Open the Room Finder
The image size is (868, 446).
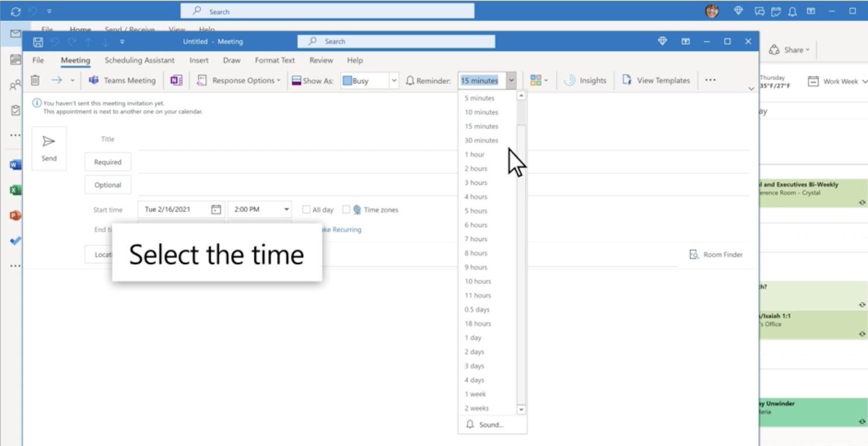tap(716, 254)
